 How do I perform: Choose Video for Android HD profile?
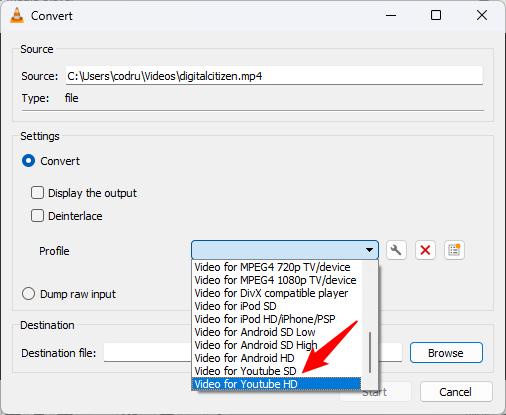[276, 358]
